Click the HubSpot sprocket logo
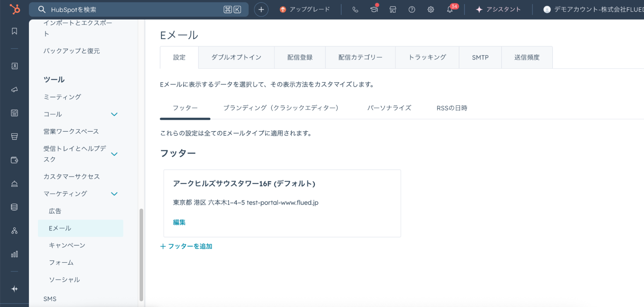This screenshot has width=644, height=307. pos(14,9)
